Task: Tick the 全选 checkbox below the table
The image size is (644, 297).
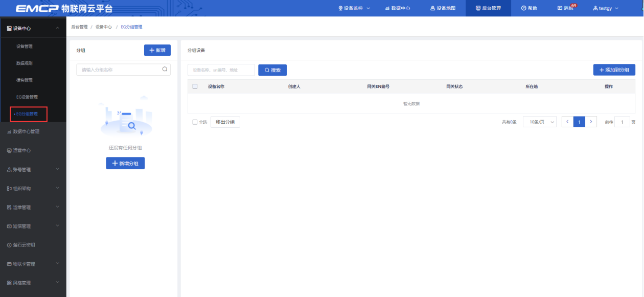Action: pyautogui.click(x=195, y=122)
